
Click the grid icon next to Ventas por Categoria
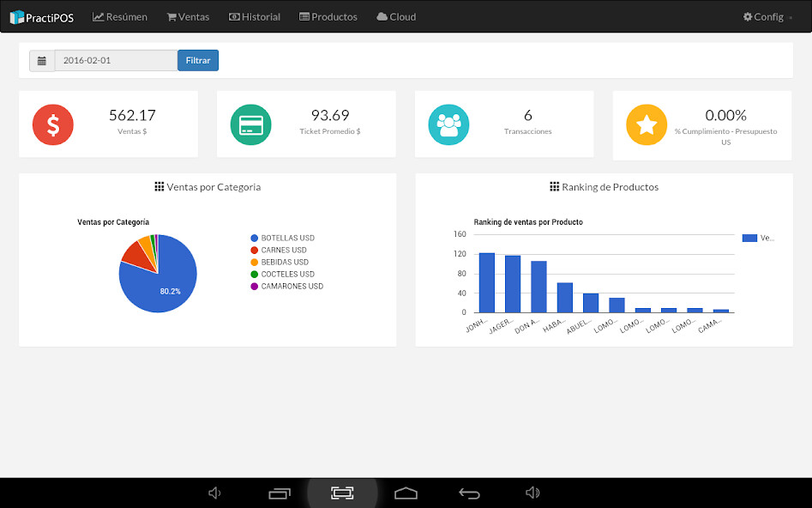160,186
